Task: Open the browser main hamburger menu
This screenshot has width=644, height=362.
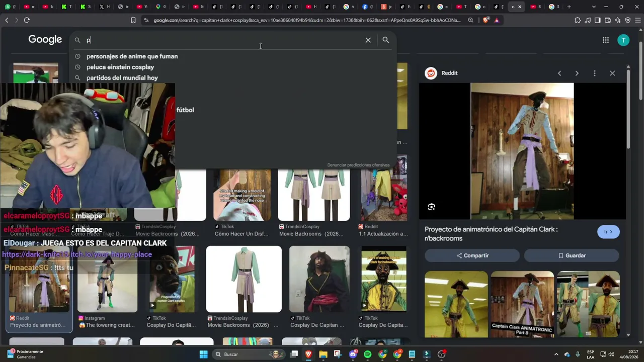Action: [x=637, y=20]
